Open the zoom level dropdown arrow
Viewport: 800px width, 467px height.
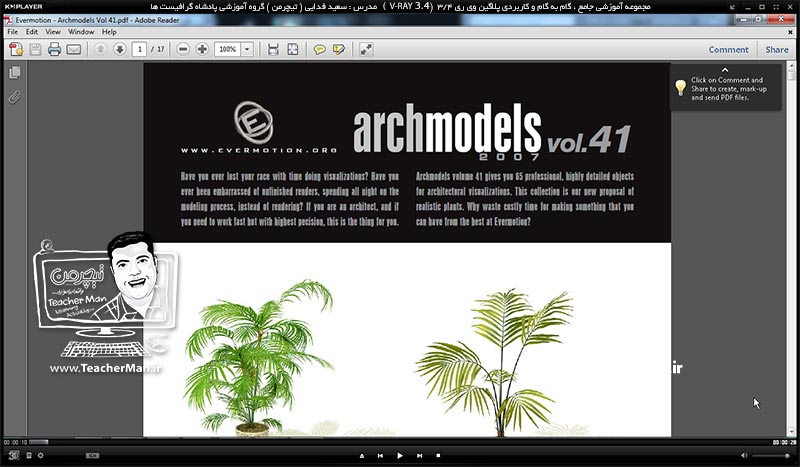pos(247,49)
